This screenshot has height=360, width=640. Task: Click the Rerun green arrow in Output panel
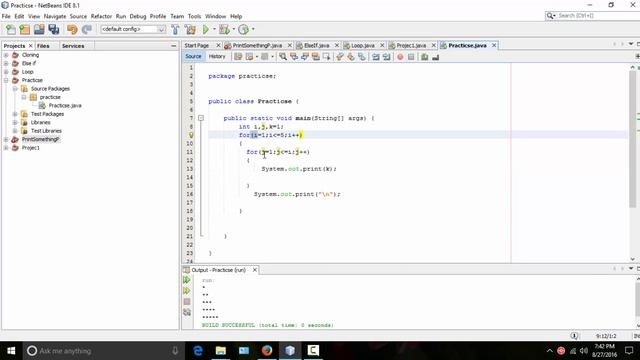click(187, 280)
